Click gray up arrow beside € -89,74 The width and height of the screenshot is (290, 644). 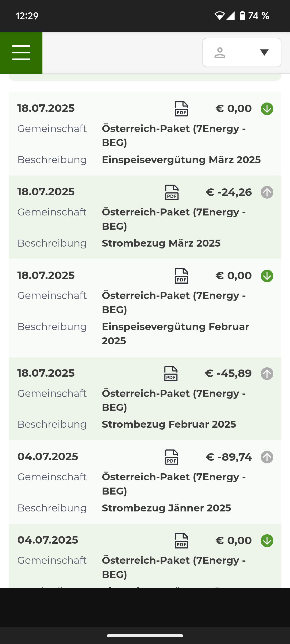pos(267,457)
